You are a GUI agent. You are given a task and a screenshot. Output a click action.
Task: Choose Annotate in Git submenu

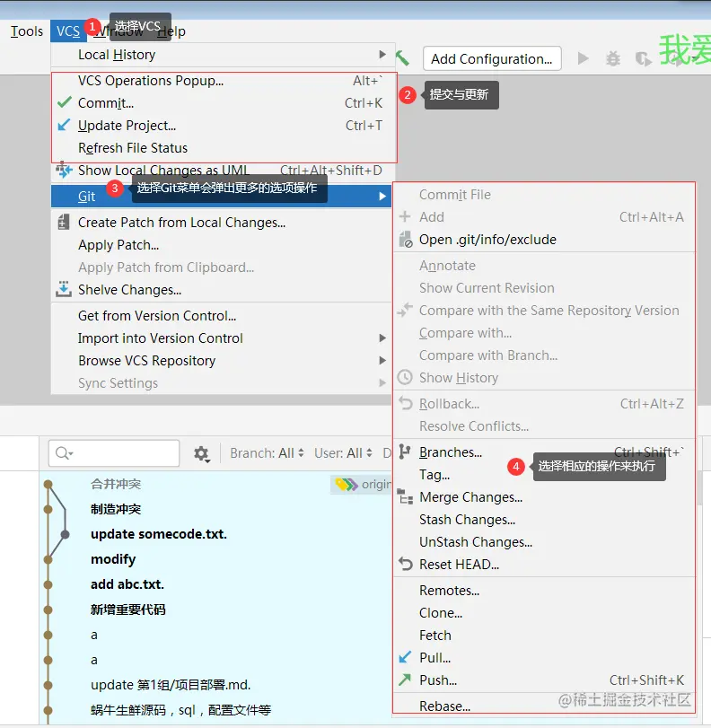click(544, 266)
